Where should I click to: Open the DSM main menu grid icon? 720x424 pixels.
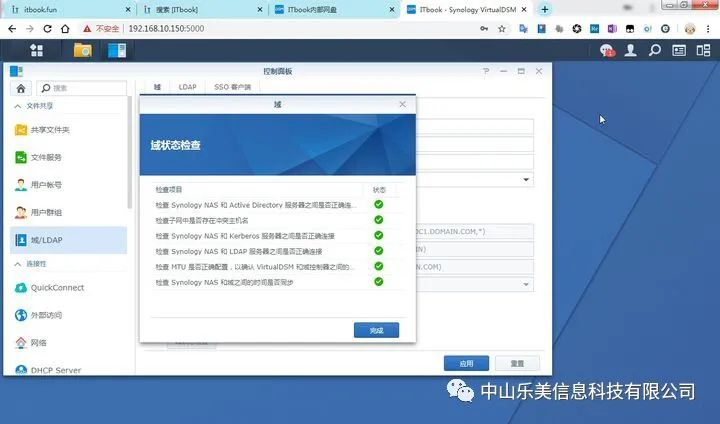[x=37, y=49]
